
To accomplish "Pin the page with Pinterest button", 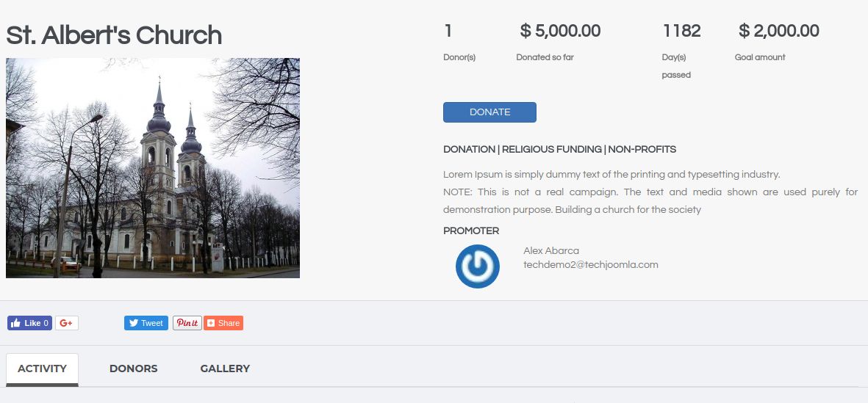I will tap(187, 323).
